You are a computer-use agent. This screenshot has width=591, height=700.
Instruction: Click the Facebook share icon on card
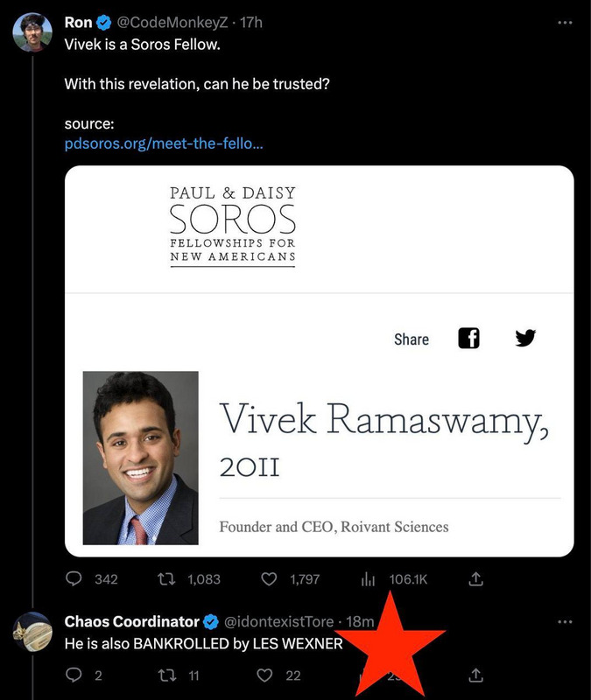[469, 339]
